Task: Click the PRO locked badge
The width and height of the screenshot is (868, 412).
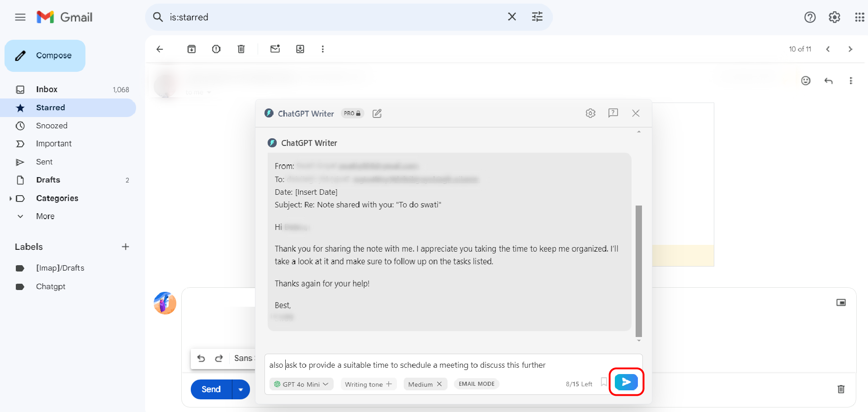Action: pyautogui.click(x=352, y=113)
